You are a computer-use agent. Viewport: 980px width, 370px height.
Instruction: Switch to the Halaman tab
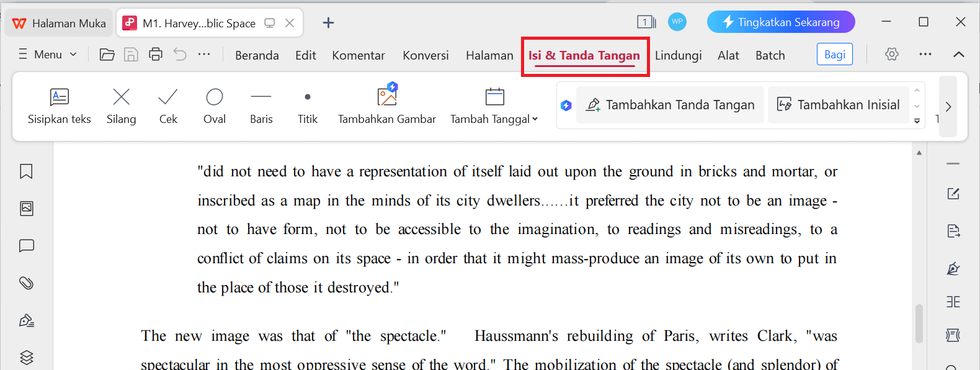(489, 55)
